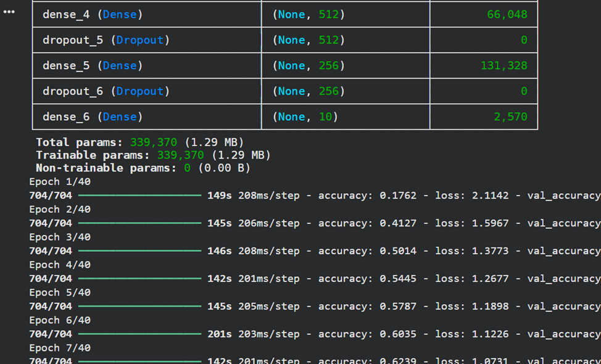This screenshot has height=364, width=601.
Task: Click the Epoch 2/40 label
Action: [60, 209]
